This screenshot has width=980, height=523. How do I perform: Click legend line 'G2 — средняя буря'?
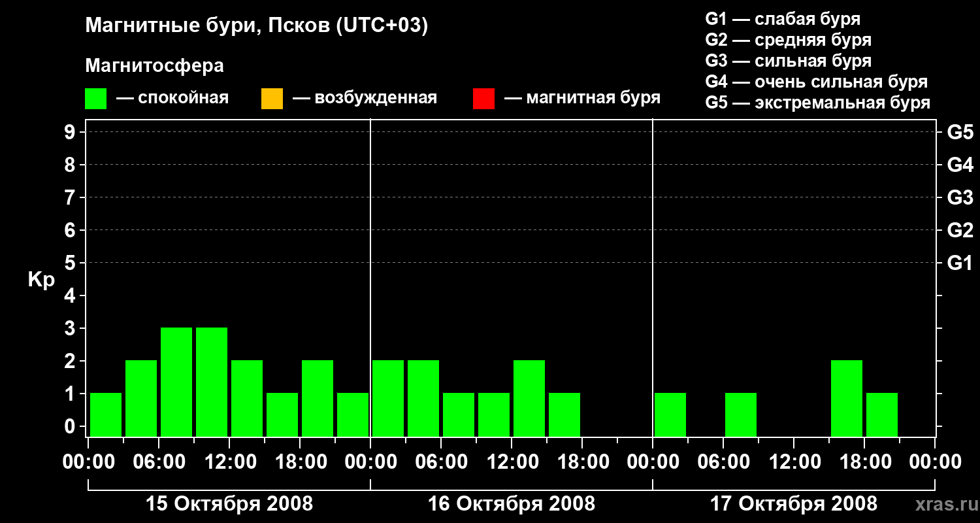[x=789, y=40]
